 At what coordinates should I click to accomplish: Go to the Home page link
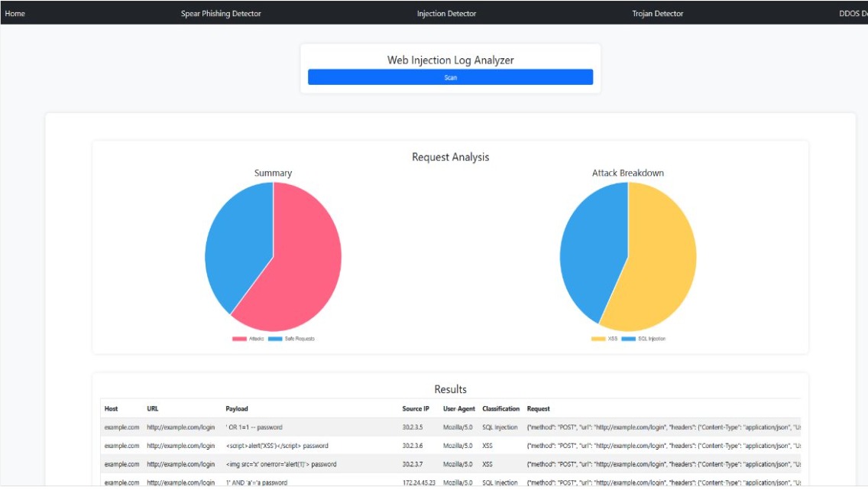15,13
